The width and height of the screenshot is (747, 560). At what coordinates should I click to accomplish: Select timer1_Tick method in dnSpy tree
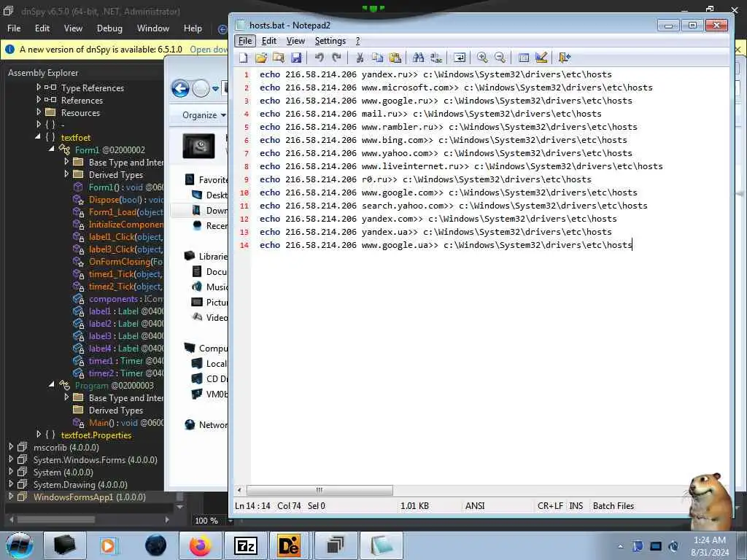click(x=125, y=274)
